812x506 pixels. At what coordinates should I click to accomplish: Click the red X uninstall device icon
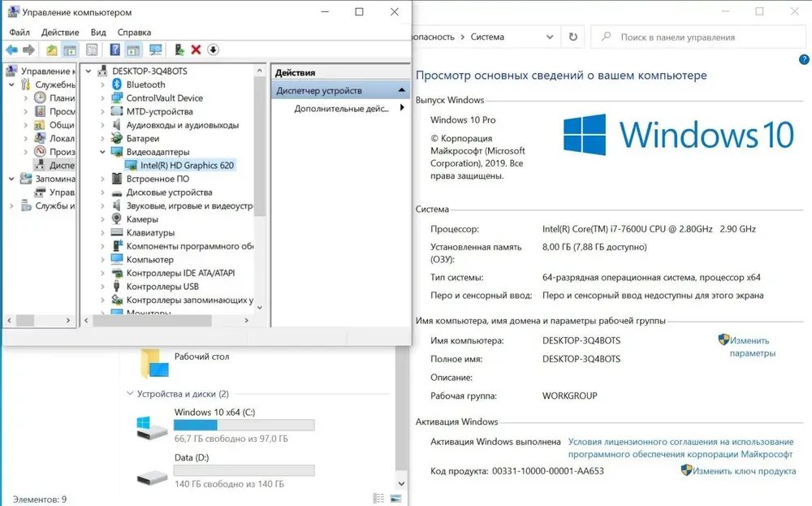[x=196, y=50]
